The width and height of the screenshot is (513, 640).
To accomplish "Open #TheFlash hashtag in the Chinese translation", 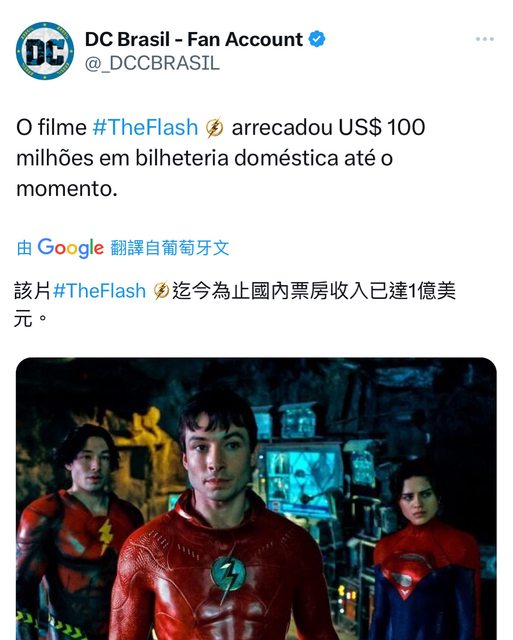I will [100, 291].
